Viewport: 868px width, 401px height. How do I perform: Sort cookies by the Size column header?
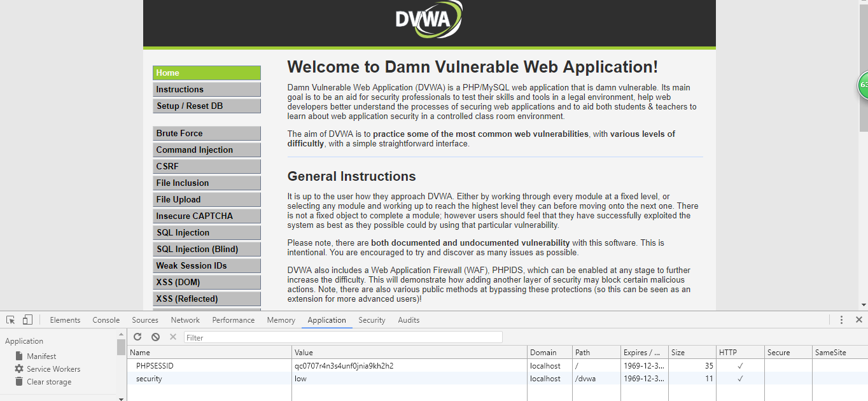click(x=692, y=352)
